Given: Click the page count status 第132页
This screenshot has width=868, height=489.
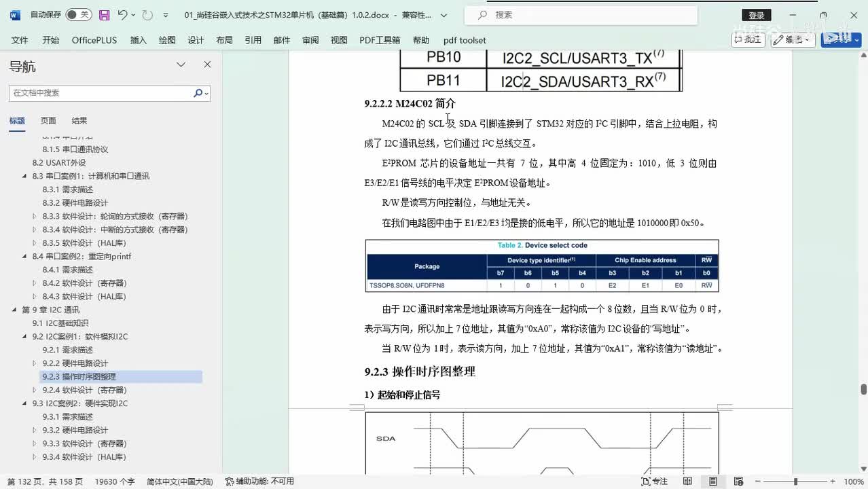Looking at the screenshot, I should click(x=45, y=482).
